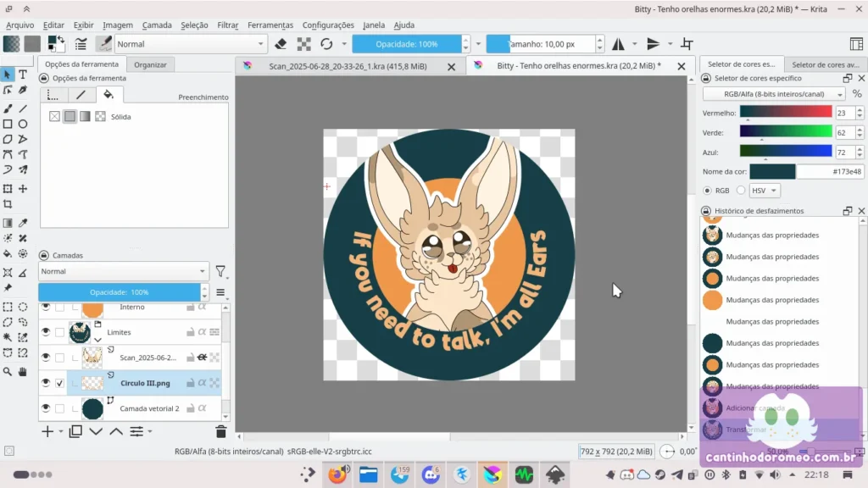Image resolution: width=868 pixels, height=488 pixels.
Task: Move the layer down in the stack
Action: [96, 431]
